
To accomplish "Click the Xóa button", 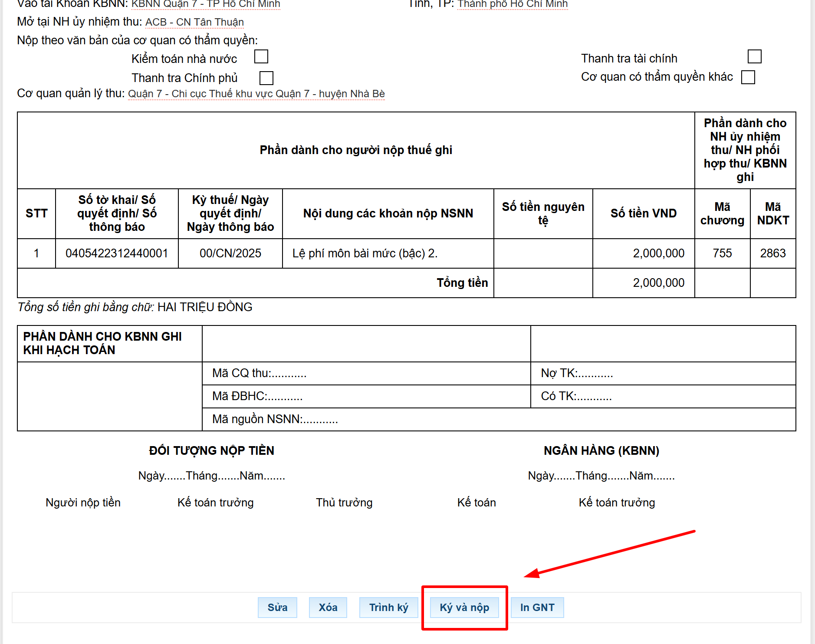I will [328, 607].
